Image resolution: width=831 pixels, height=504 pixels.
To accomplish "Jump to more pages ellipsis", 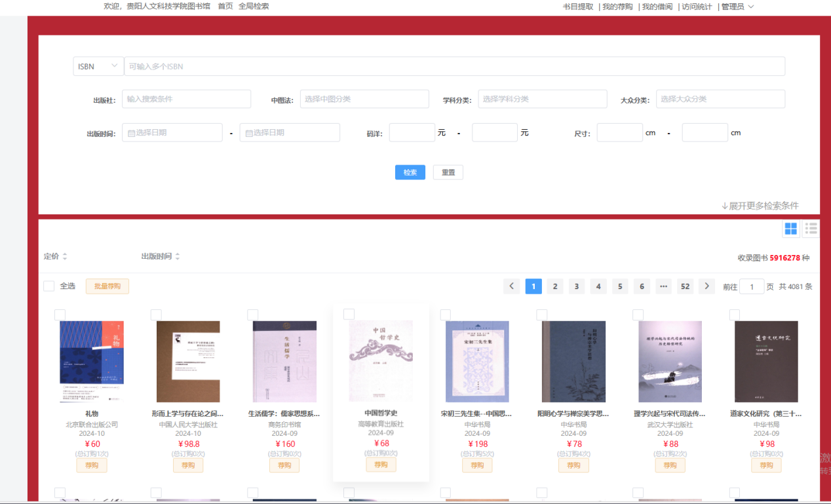I will tap(663, 286).
